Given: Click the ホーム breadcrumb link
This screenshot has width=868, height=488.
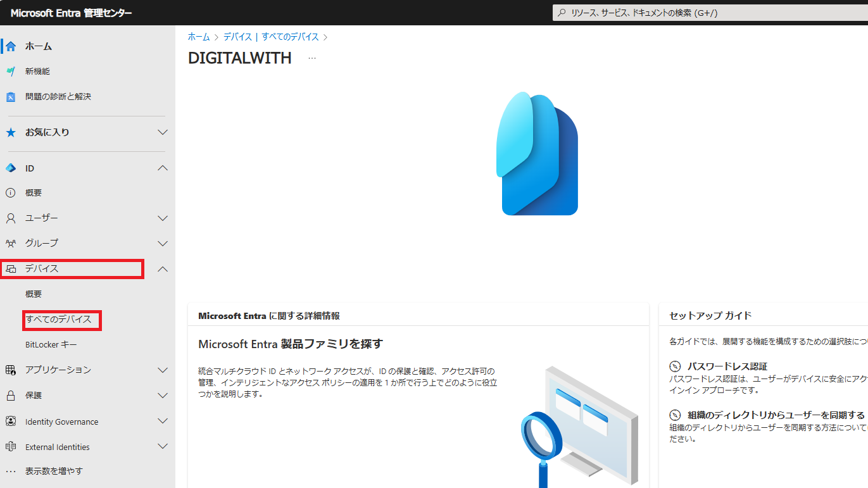Looking at the screenshot, I should tap(199, 37).
